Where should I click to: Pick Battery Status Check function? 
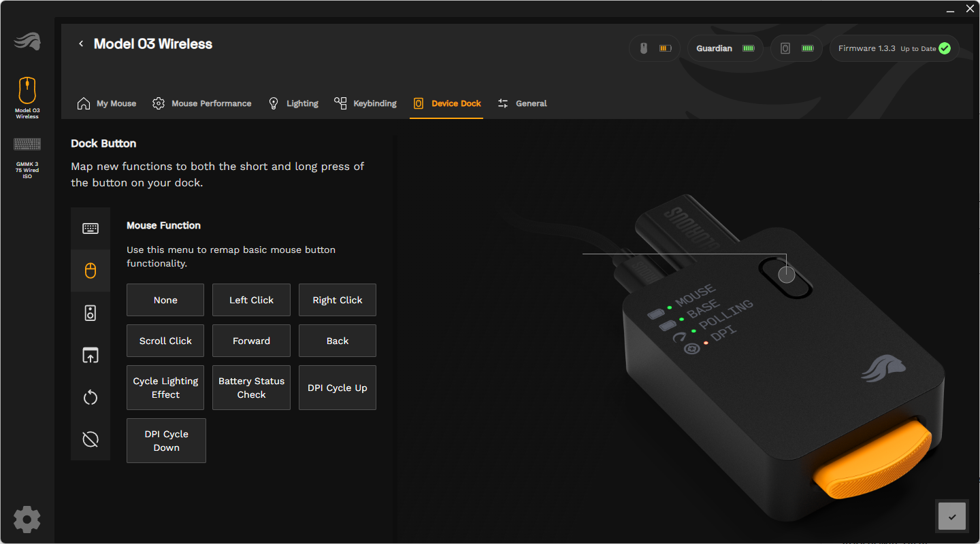(x=251, y=388)
